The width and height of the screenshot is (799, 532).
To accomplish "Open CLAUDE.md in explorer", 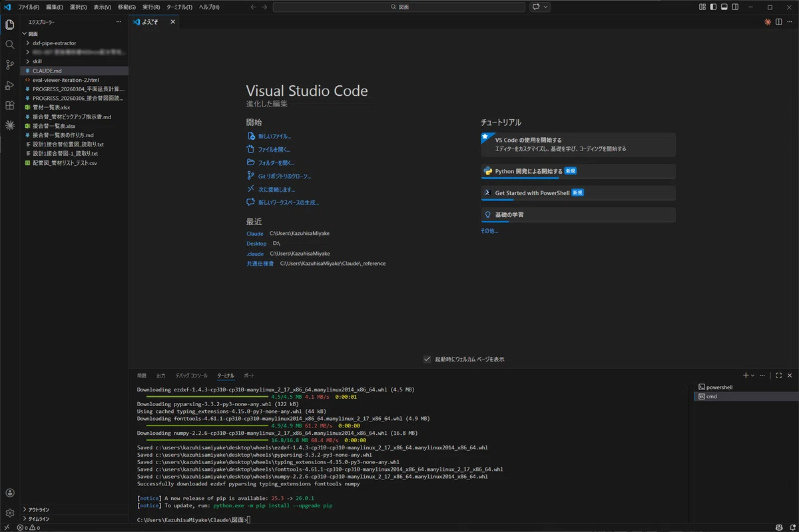I will point(74,71).
